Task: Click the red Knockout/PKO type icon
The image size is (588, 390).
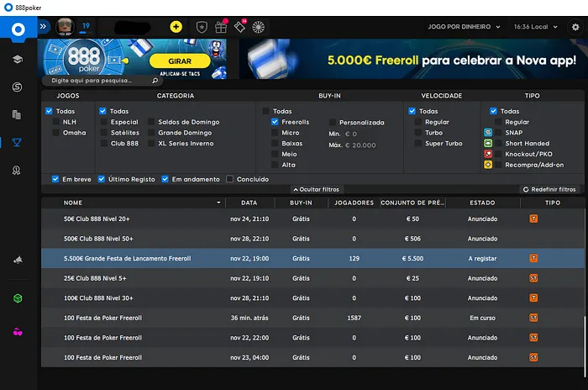Action: [x=488, y=154]
